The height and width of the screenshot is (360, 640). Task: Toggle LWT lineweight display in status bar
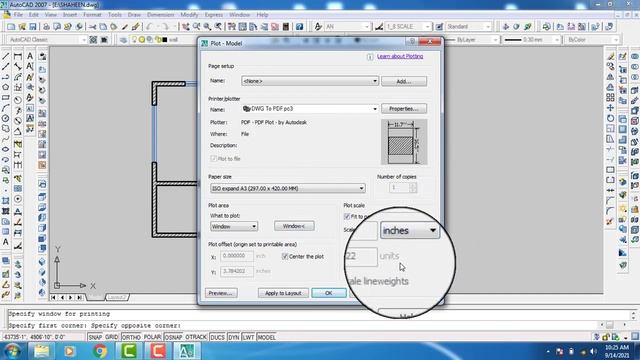pos(248,337)
